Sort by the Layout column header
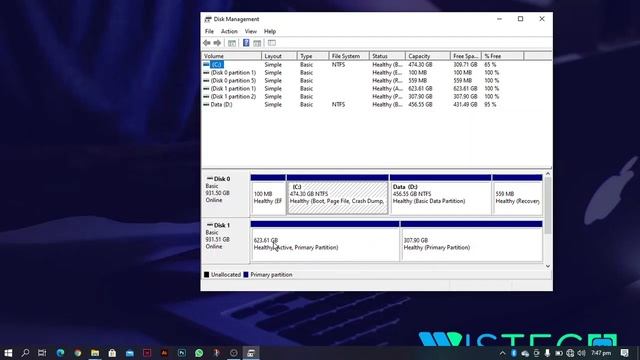The image size is (640, 360). pyautogui.click(x=279, y=56)
